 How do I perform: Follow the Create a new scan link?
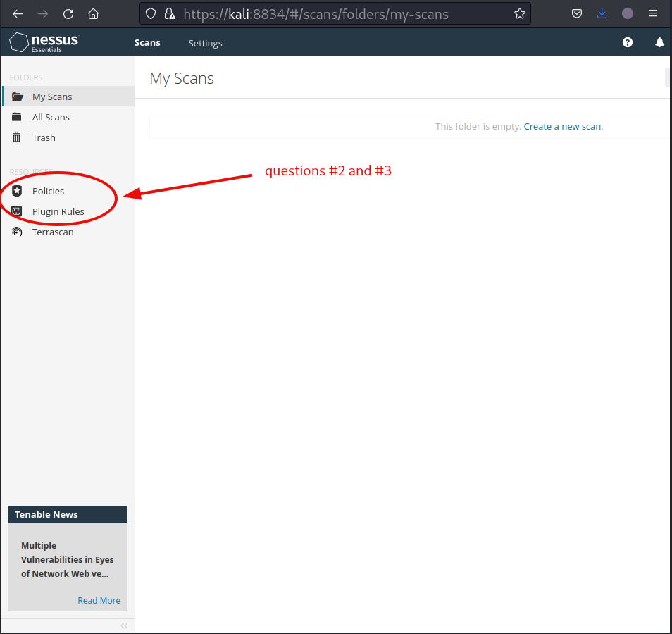562,127
